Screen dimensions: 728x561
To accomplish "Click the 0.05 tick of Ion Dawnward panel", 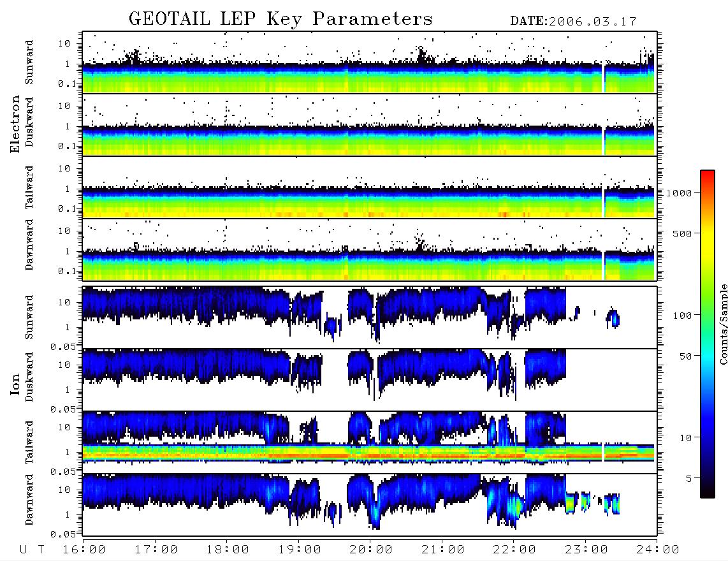I will (x=64, y=534).
